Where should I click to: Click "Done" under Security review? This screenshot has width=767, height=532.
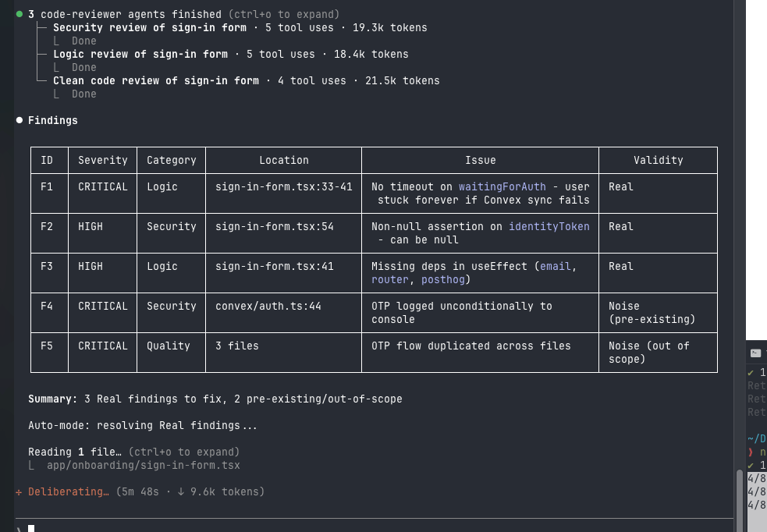coord(84,41)
